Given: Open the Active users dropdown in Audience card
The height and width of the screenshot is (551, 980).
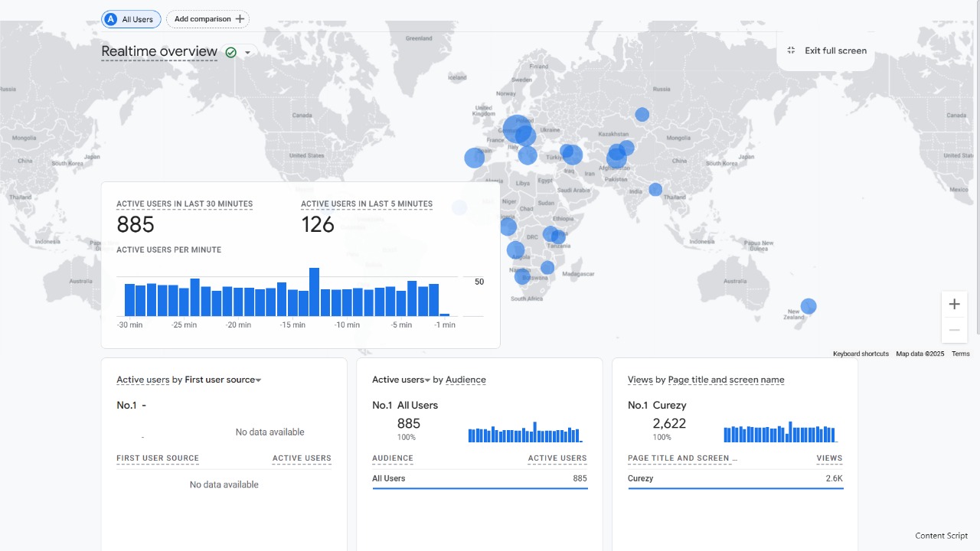Looking at the screenshot, I should pos(427,380).
